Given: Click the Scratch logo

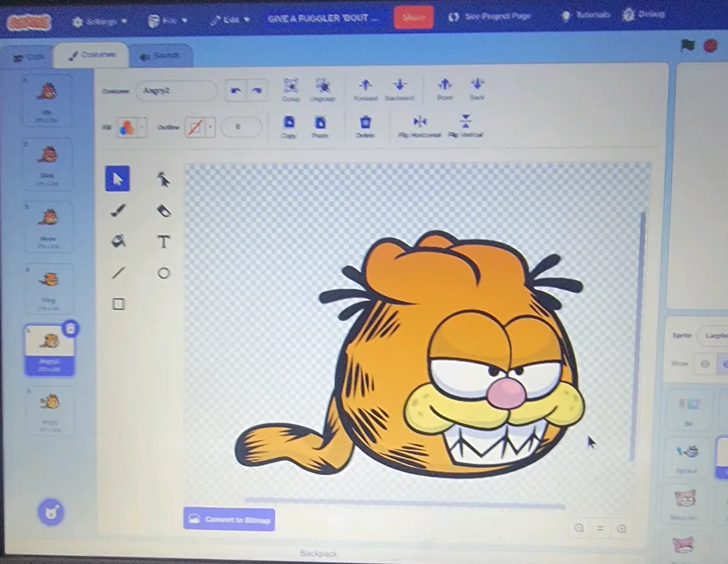Looking at the screenshot, I should (29, 22).
